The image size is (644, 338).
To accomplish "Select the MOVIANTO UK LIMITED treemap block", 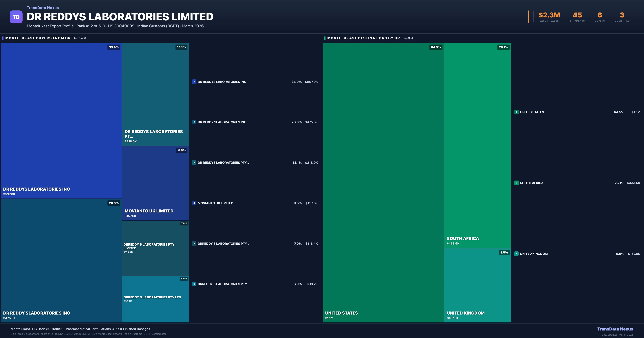I will [x=155, y=183].
